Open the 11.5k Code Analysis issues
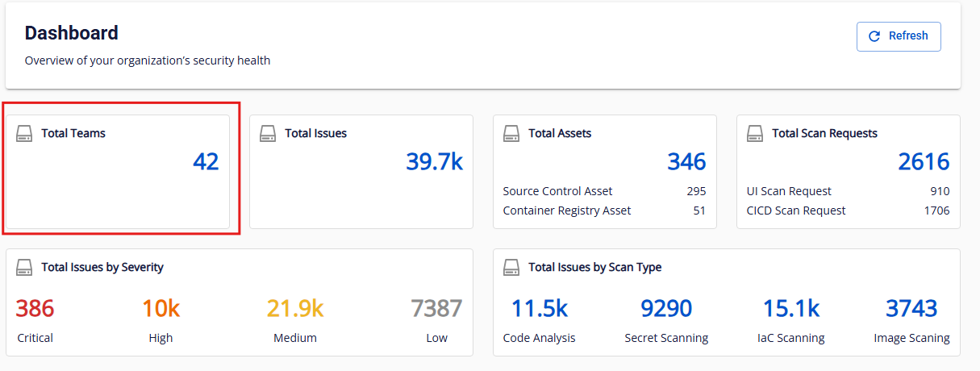 click(539, 309)
